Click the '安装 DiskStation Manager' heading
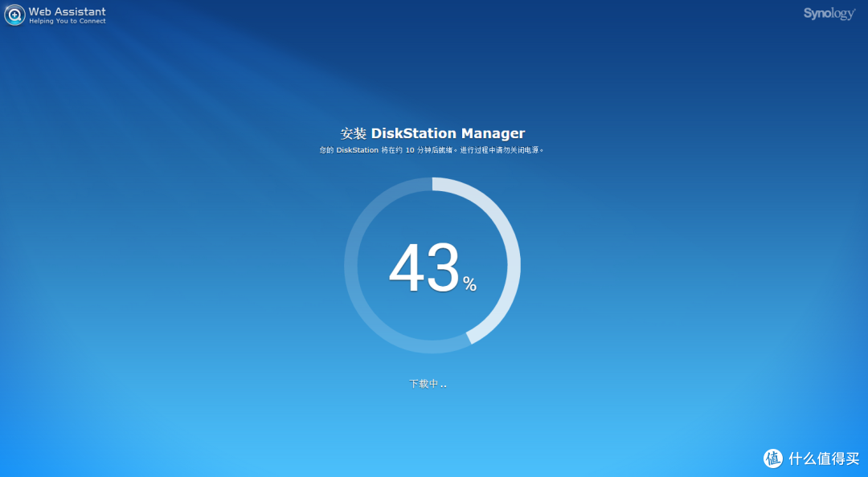 pos(432,133)
